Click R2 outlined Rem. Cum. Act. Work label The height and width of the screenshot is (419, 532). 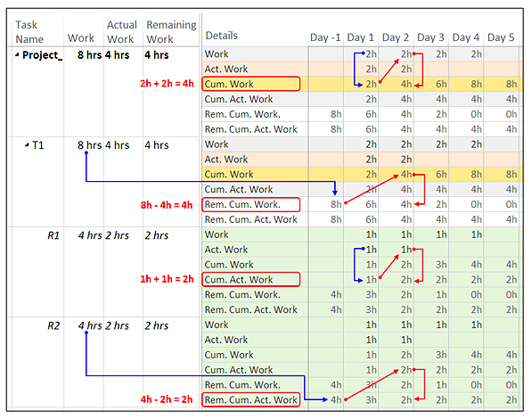pos(251,399)
